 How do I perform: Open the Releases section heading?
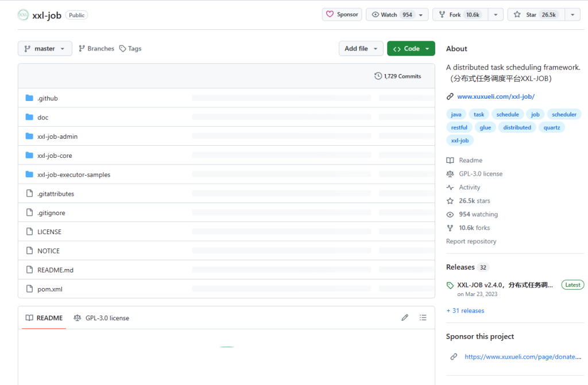(x=460, y=267)
